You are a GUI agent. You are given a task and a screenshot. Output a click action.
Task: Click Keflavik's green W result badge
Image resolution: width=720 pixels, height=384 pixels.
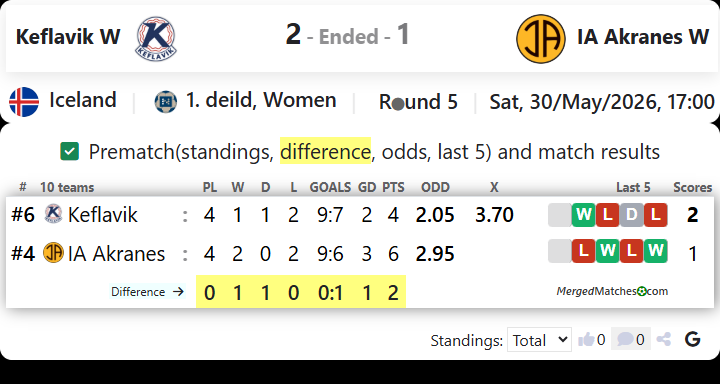(x=584, y=215)
